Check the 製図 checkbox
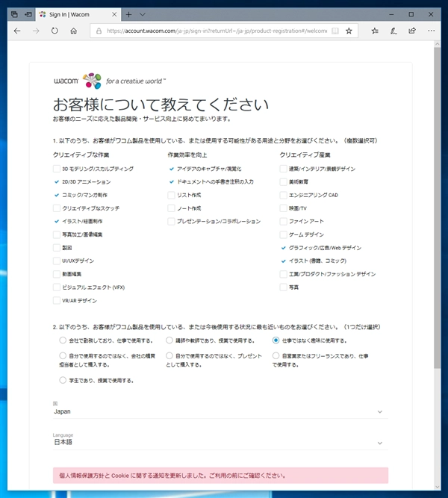 click(57, 248)
